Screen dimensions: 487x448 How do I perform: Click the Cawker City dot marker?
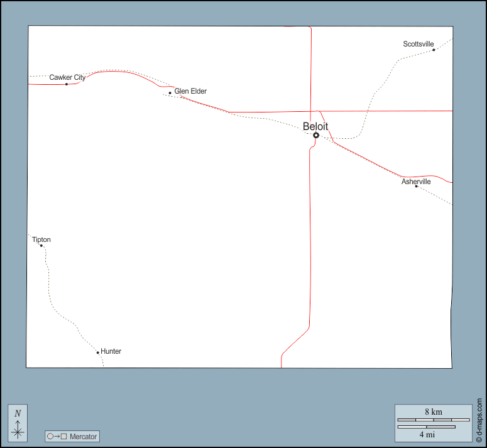click(67, 84)
